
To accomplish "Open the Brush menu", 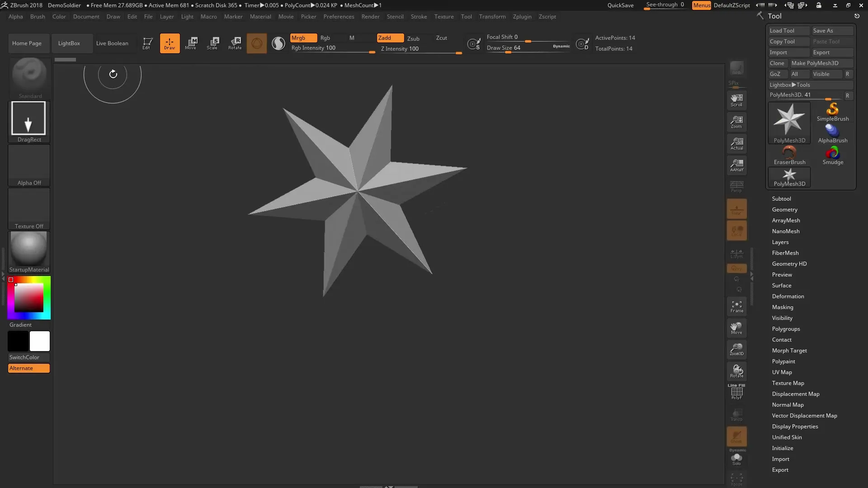I will coord(38,17).
